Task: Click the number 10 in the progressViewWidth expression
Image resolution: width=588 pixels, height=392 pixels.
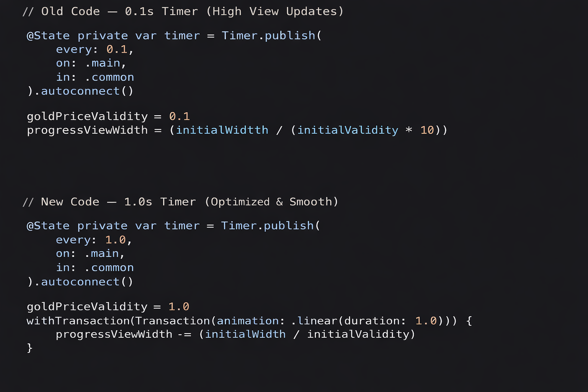Action: pos(427,130)
